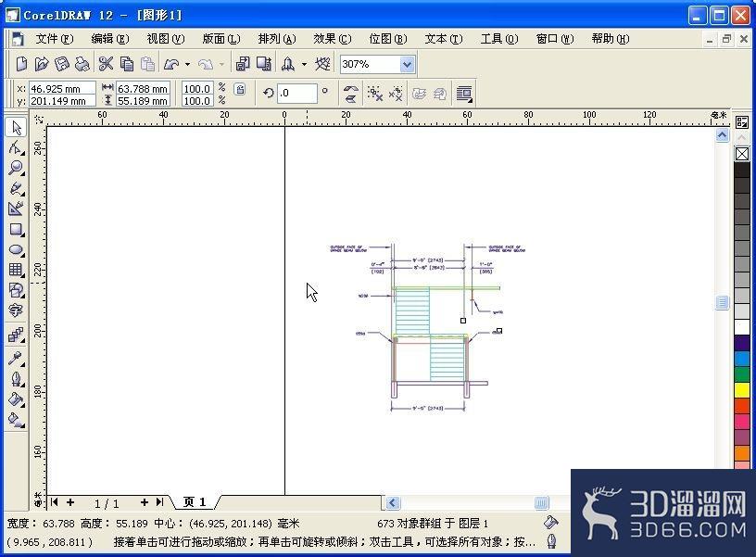Select the Shape node-editing tool
756x557 pixels.
[x=16, y=147]
